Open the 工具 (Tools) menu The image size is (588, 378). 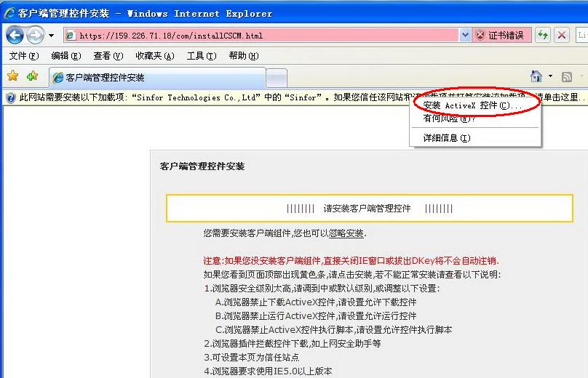(x=201, y=56)
